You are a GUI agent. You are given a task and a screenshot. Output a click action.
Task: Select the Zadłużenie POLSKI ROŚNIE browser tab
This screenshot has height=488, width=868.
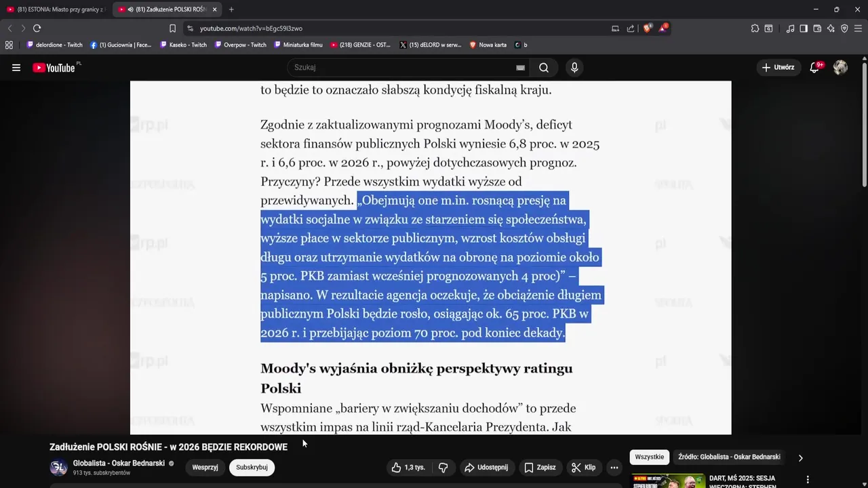pos(165,9)
